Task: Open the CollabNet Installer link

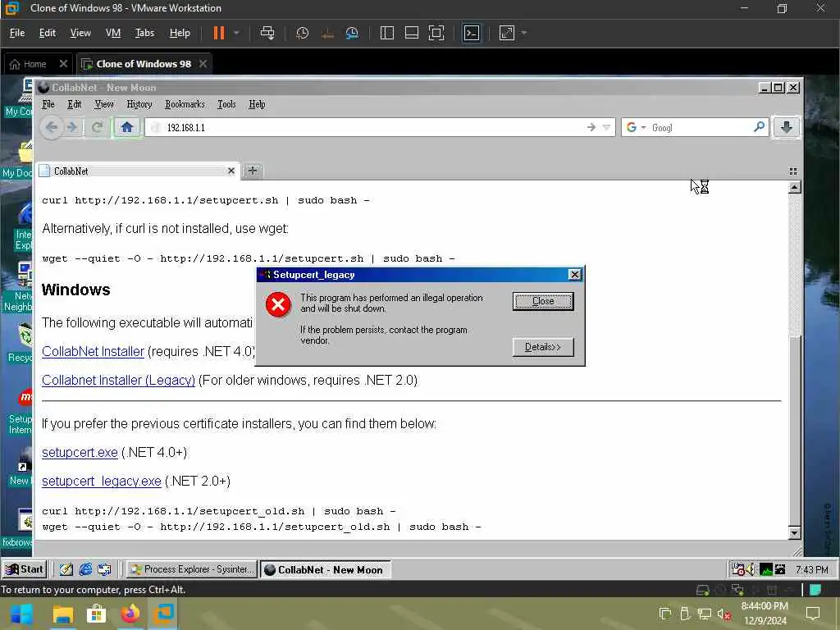Action: pyautogui.click(x=93, y=351)
